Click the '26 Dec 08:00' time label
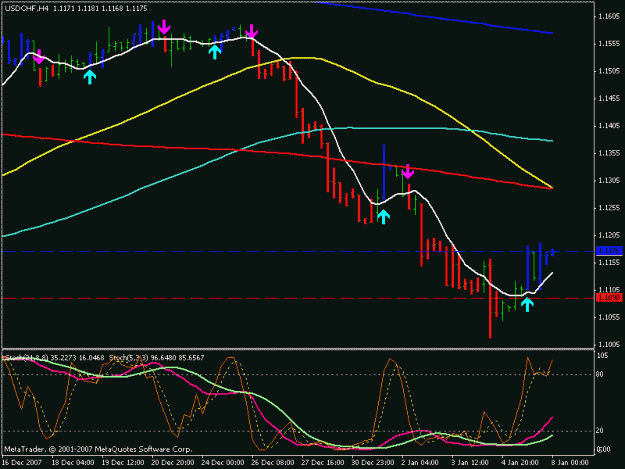 click(x=273, y=463)
